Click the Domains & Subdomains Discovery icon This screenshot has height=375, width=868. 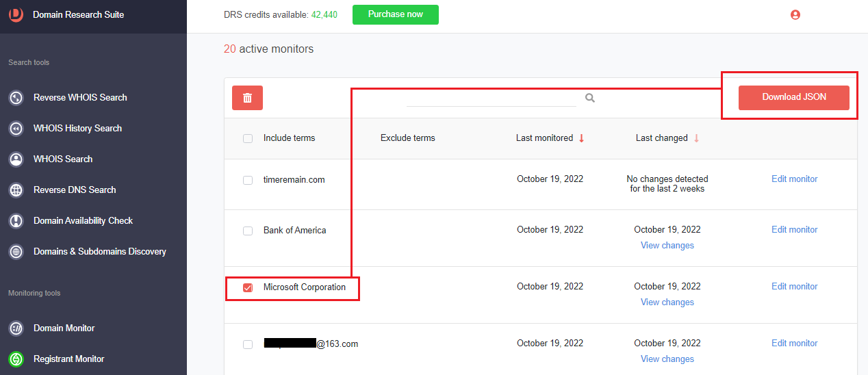click(x=16, y=252)
